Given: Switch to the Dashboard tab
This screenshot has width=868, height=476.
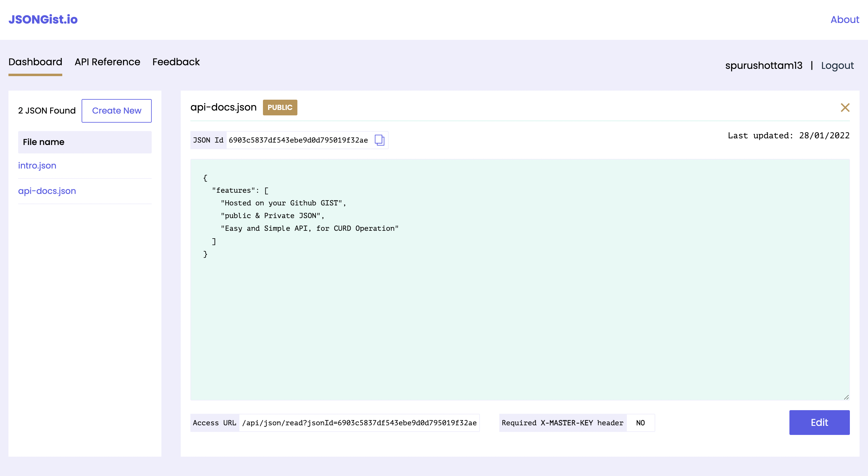Looking at the screenshot, I should [35, 62].
